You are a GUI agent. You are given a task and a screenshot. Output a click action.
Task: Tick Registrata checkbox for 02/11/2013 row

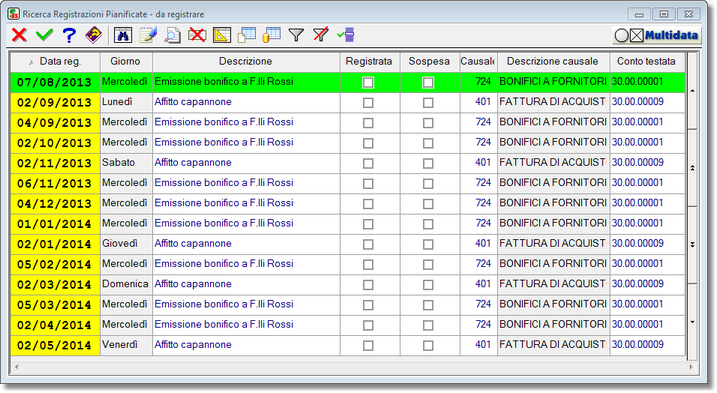368,163
